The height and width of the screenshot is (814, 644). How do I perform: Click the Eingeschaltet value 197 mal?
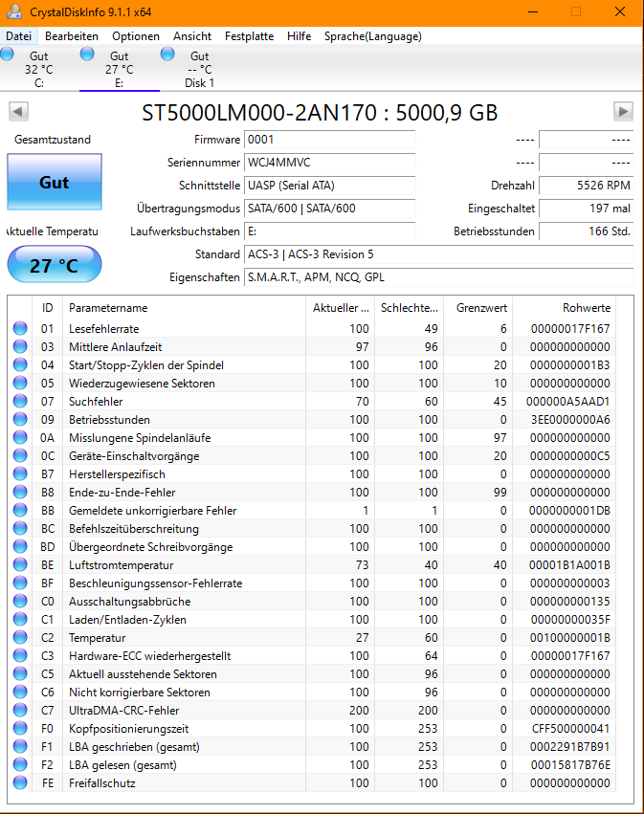(x=587, y=209)
